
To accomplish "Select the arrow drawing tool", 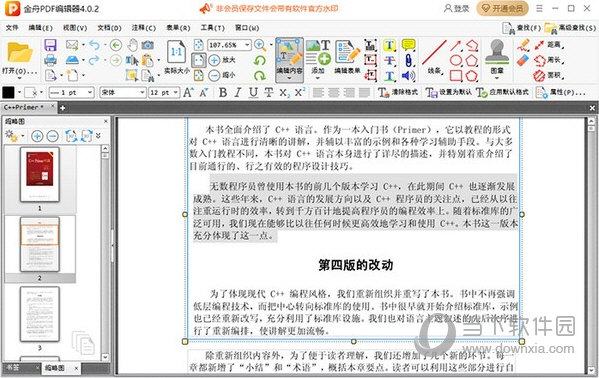I will tap(455, 45).
